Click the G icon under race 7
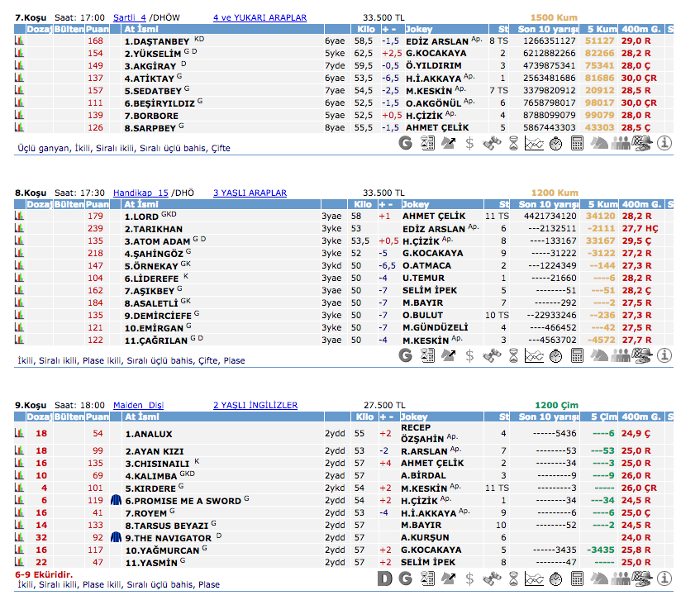700x600 pixels. point(405,143)
